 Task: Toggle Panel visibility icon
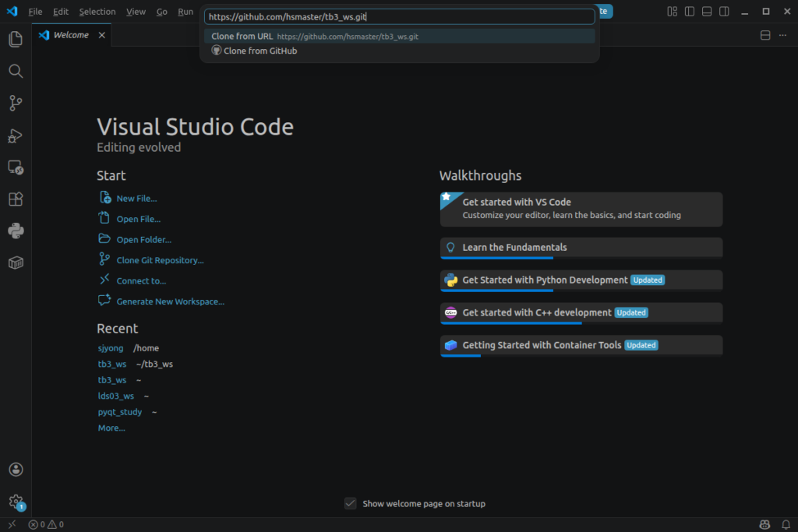pos(707,11)
